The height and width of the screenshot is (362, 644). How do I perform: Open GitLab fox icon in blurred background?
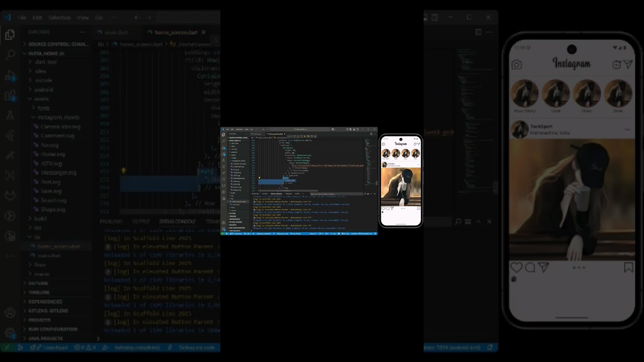point(10,195)
